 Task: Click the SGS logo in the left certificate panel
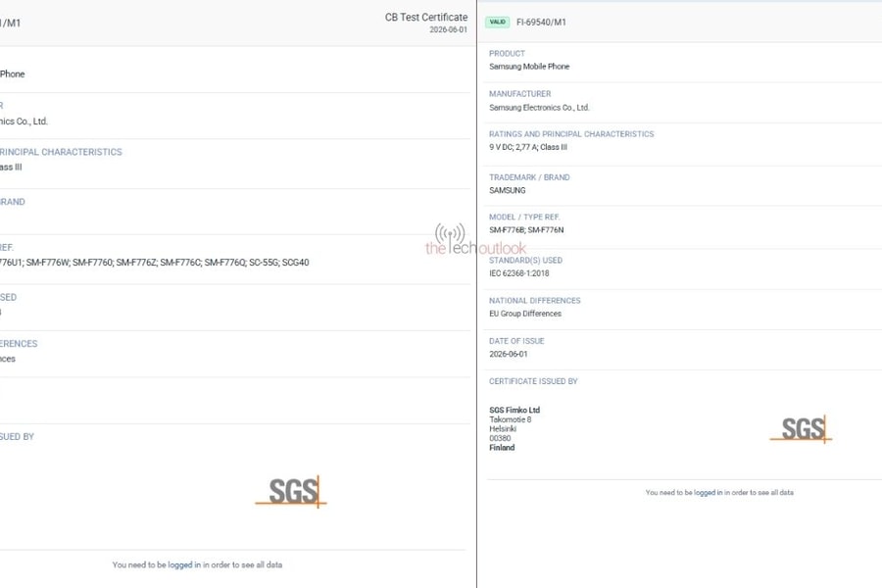click(x=291, y=491)
